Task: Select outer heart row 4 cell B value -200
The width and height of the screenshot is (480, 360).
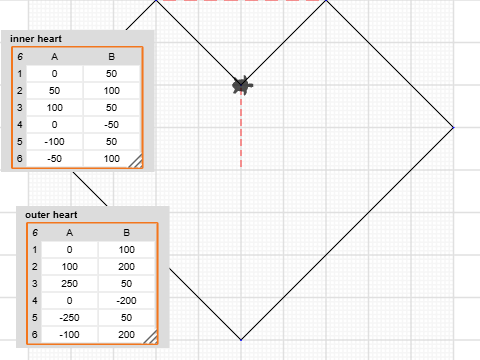Action: click(127, 301)
